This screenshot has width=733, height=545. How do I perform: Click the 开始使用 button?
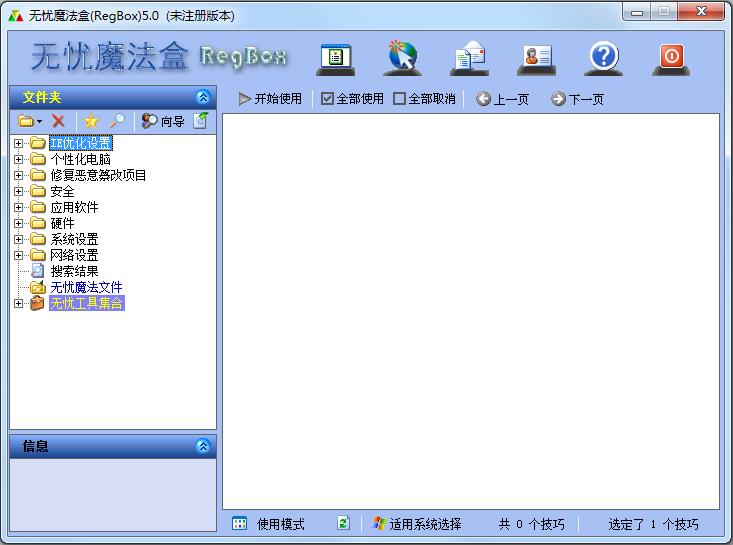click(x=270, y=99)
